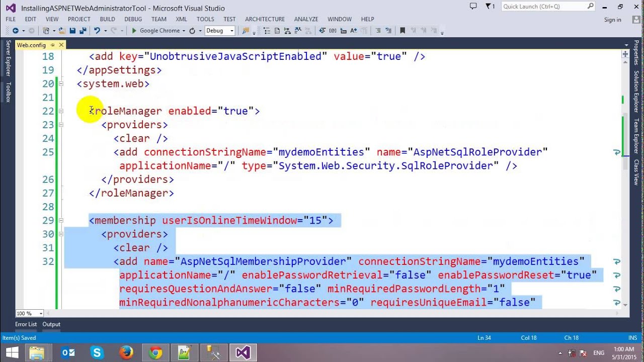This screenshot has height=362, width=644.
Task: Collapse the membership node at line 29
Action: pyautogui.click(x=61, y=220)
